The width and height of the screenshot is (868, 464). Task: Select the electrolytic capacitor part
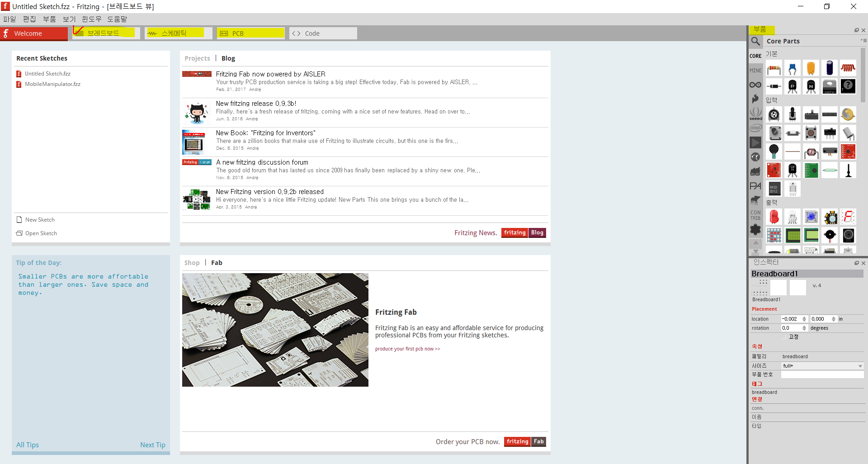click(830, 69)
